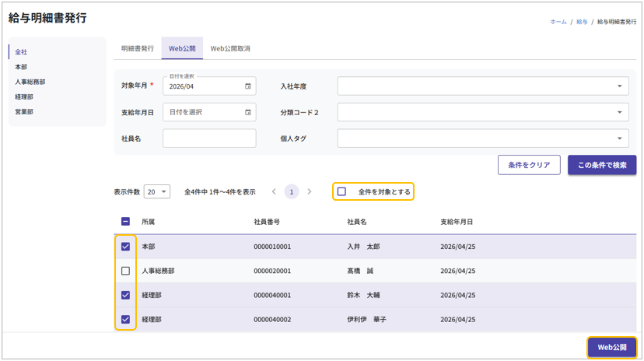The image size is (644, 361).
Task: Click the 条件をクリア button
Action: click(x=529, y=165)
